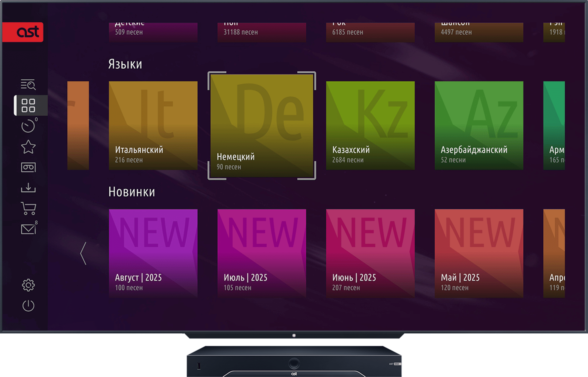Open the messages envelope icon

tap(28, 229)
